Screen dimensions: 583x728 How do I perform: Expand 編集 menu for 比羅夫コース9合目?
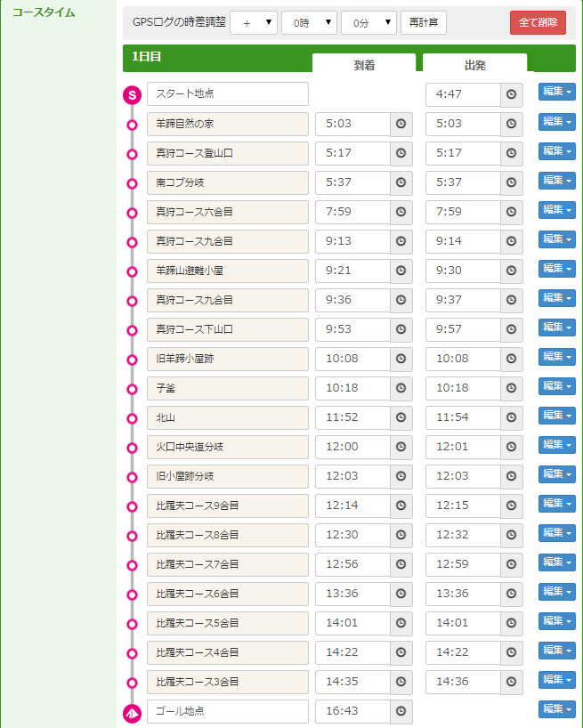pyautogui.click(x=556, y=503)
